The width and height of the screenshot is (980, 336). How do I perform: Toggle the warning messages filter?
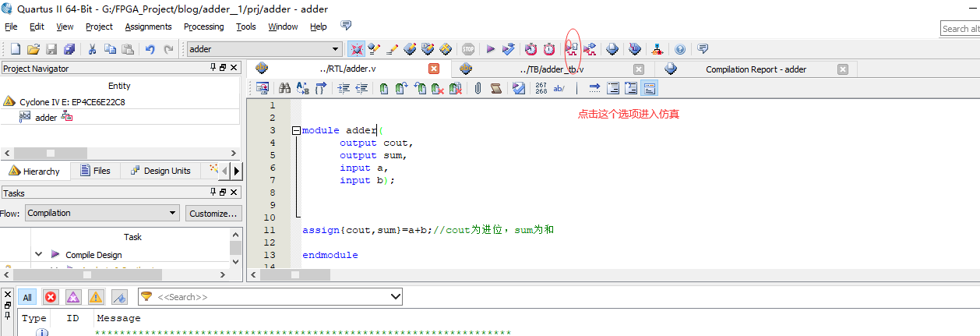[96, 297]
